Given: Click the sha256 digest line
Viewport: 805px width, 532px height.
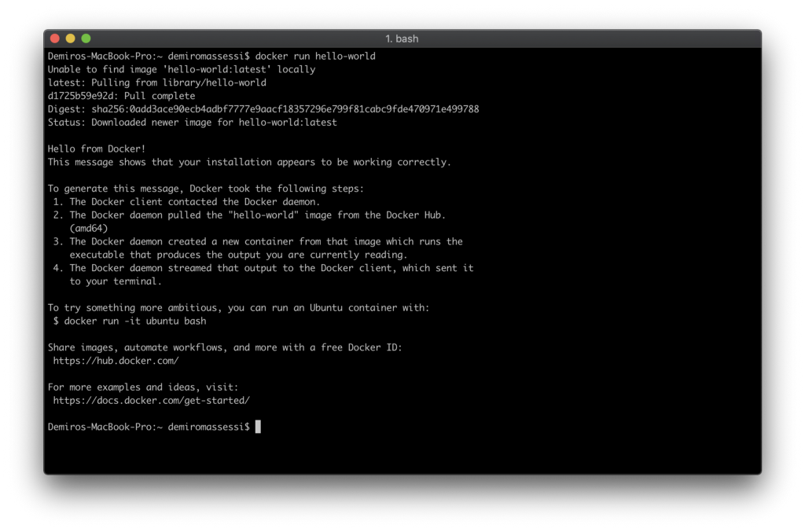Looking at the screenshot, I should coord(263,109).
